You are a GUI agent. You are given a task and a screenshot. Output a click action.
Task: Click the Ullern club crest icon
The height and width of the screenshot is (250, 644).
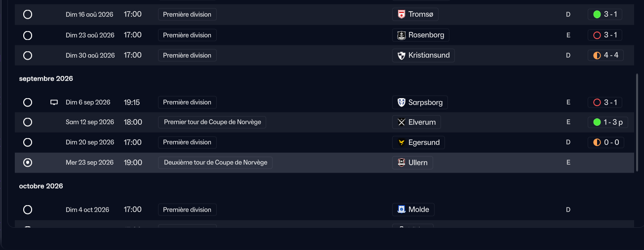(x=402, y=163)
